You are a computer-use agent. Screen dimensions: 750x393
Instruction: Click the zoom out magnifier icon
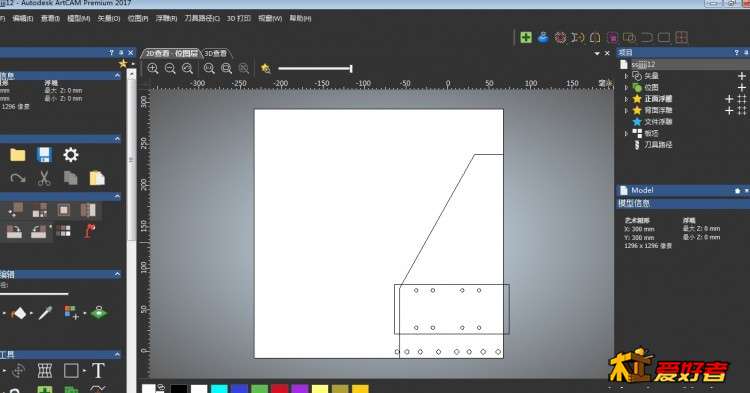[x=170, y=68]
